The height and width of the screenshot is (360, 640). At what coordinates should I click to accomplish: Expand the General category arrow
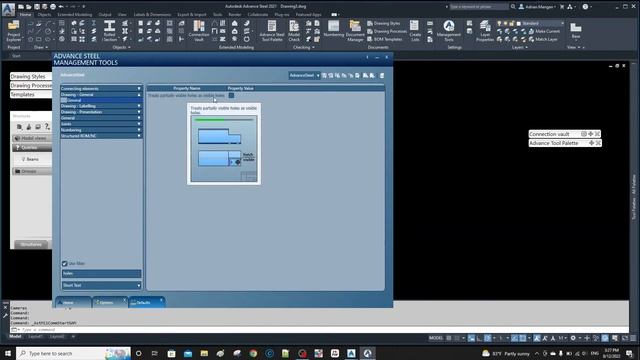[x=139, y=118]
